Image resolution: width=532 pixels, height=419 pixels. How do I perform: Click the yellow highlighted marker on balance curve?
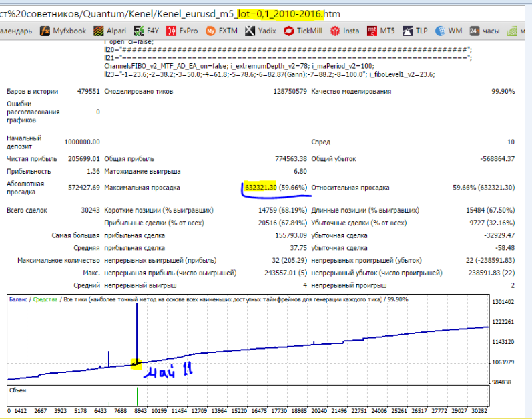coord(136,364)
